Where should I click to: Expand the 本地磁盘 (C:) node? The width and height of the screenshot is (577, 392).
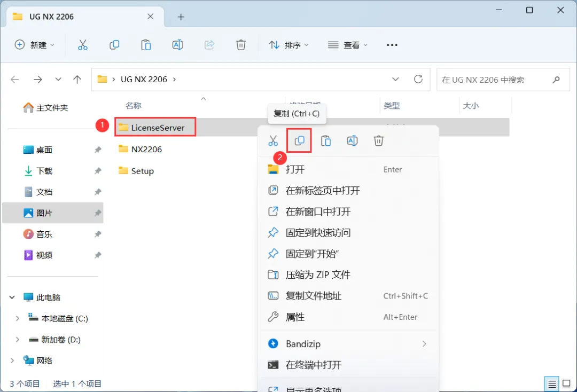[x=17, y=318]
